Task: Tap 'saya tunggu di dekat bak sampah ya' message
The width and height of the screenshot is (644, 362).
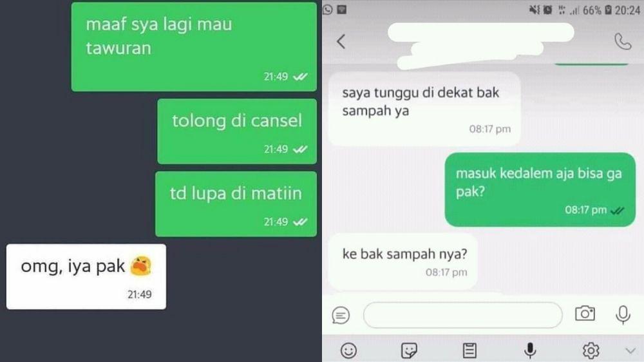Action: 424,109
